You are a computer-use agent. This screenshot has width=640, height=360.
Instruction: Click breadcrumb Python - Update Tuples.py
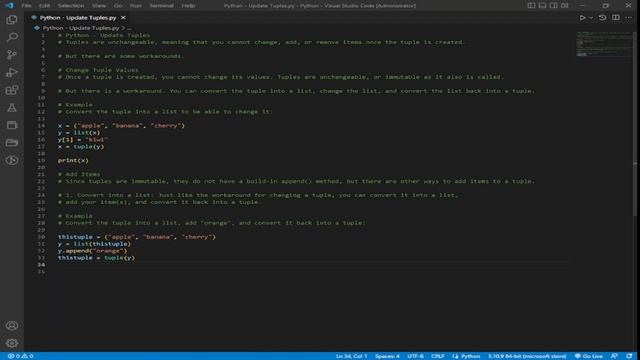81,28
